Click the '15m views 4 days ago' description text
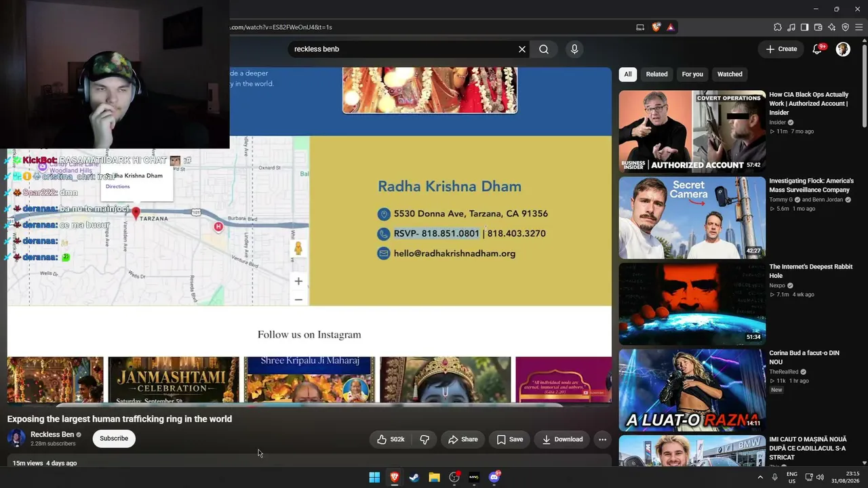 [x=45, y=463]
